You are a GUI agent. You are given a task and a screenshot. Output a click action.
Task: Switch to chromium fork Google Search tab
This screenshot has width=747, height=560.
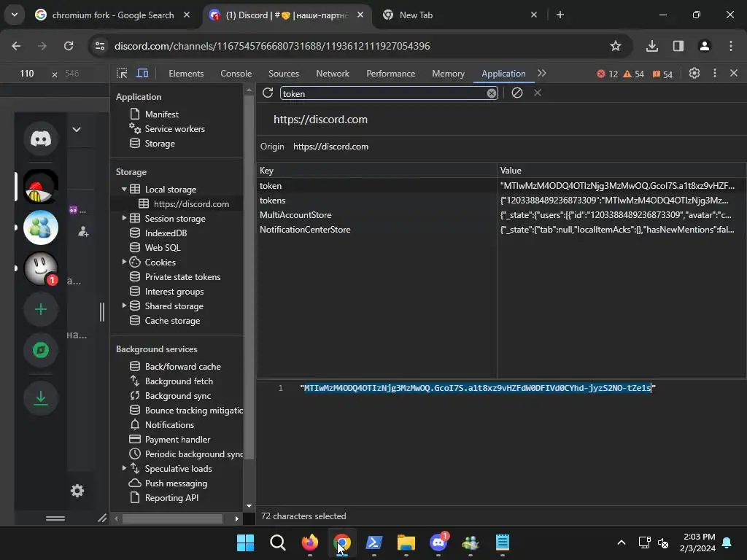112,15
